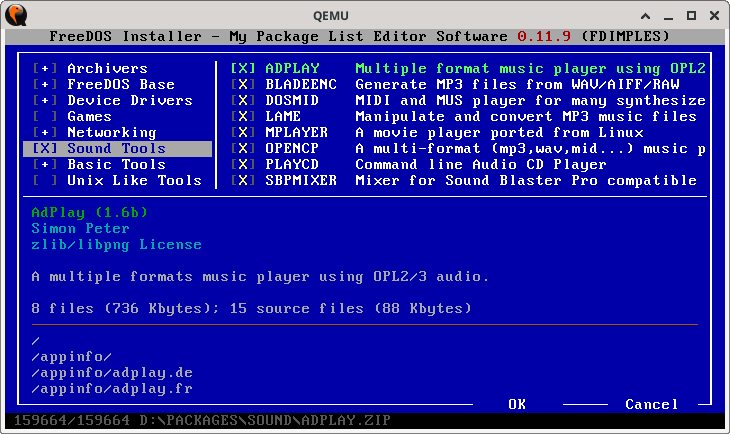The height and width of the screenshot is (434, 730).
Task: Uncheck the SBPMIXER package checkbox
Action: (x=243, y=180)
